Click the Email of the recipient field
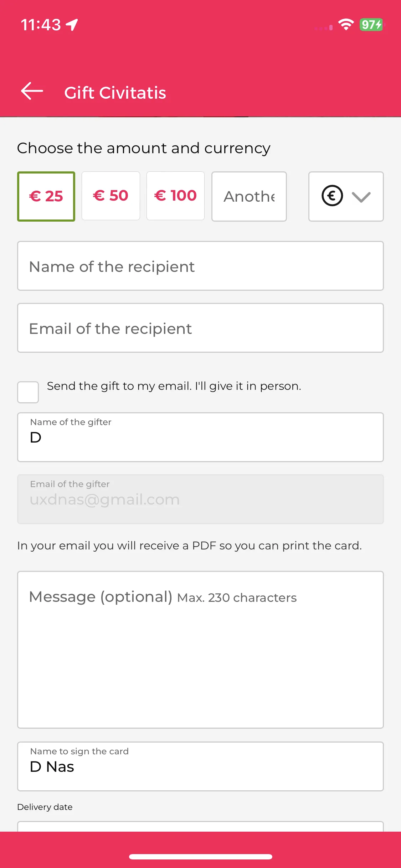 click(200, 328)
